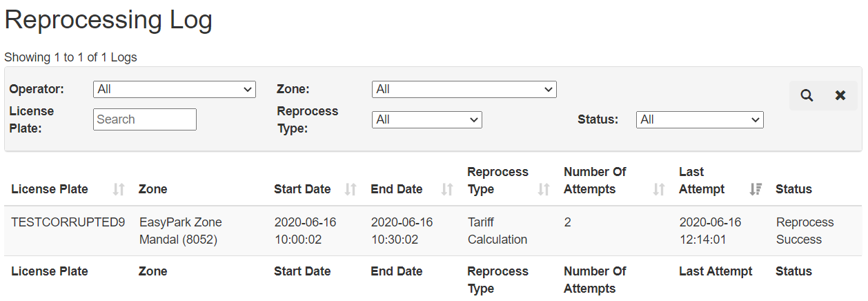Viewport: 868px width, 301px height.
Task: Open the Reprocess Type filter dropdown
Action: coord(427,119)
